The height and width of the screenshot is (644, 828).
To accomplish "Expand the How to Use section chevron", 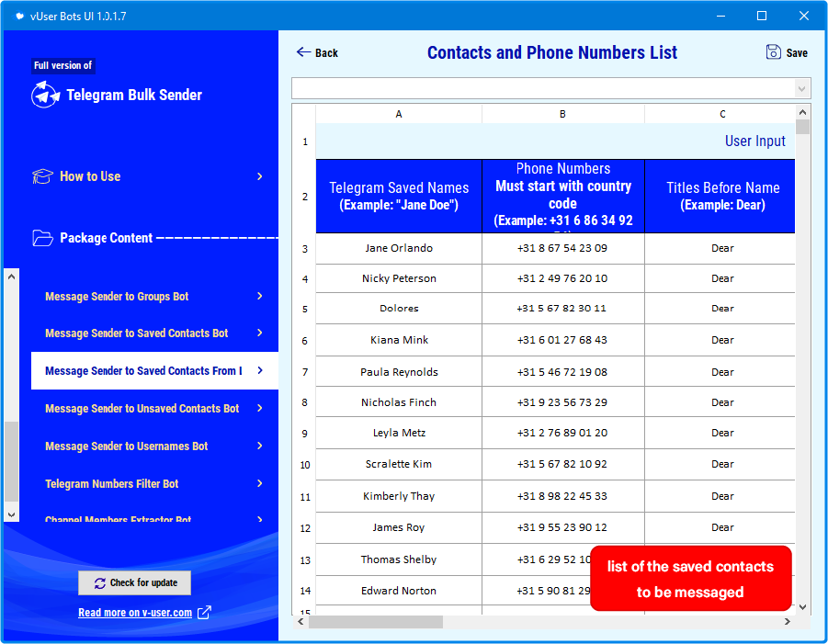I will 260,176.
